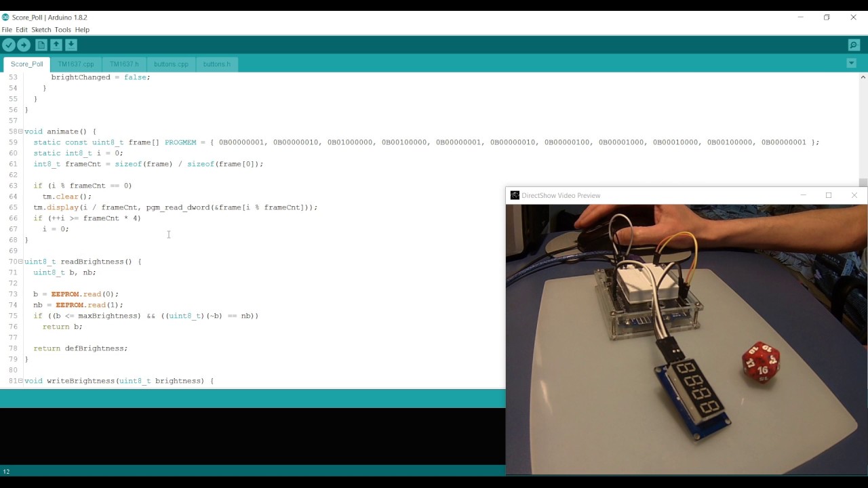Image resolution: width=868 pixels, height=488 pixels.
Task: Upload the sketch with the arrow button
Action: [24, 45]
